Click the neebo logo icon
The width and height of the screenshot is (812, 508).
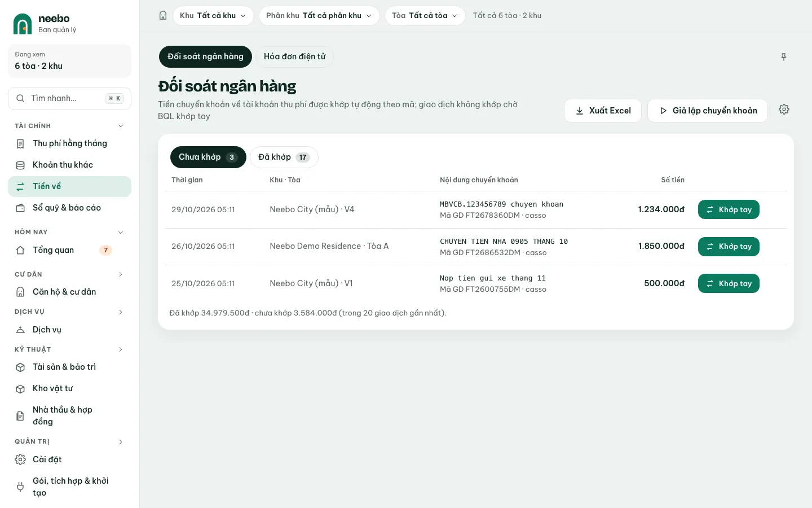[x=23, y=24]
